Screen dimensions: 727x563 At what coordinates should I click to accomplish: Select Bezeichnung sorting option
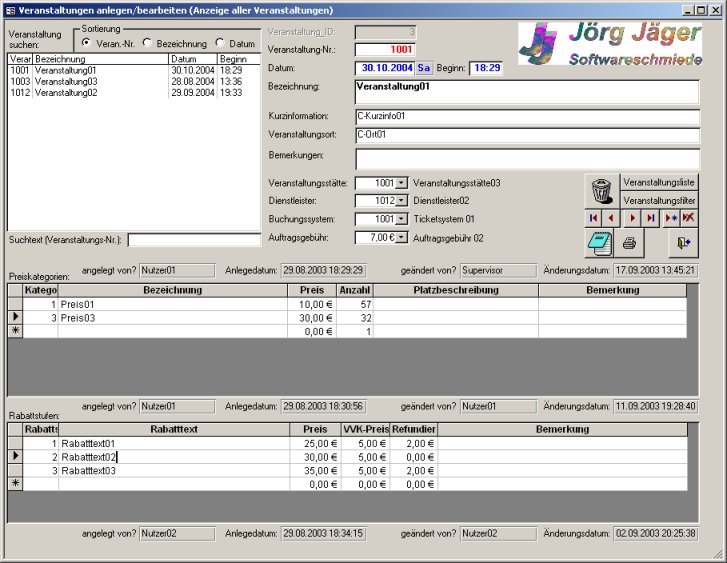pos(147,43)
